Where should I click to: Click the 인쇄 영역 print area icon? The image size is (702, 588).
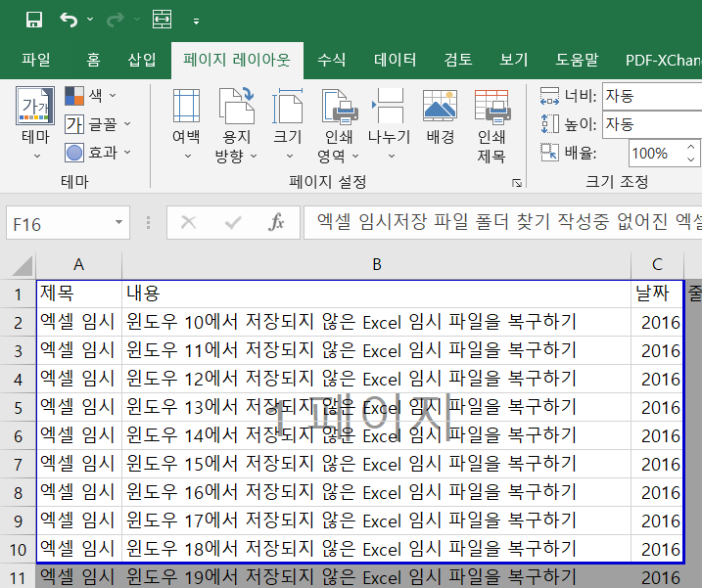(340, 107)
